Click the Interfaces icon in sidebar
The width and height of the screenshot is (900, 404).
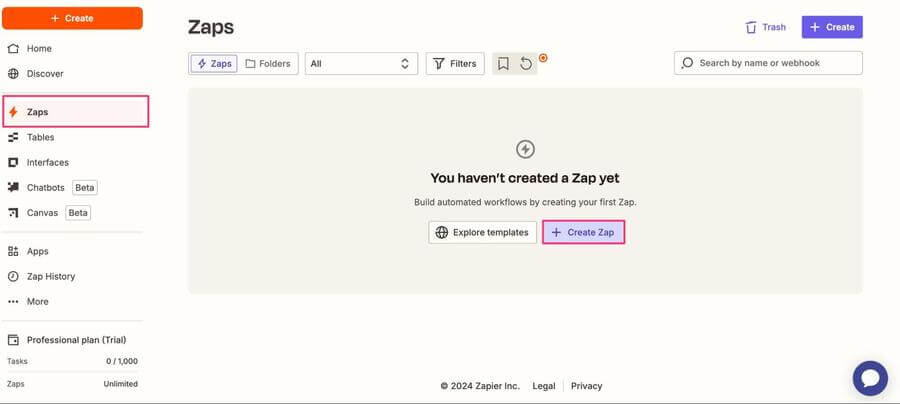coord(13,162)
